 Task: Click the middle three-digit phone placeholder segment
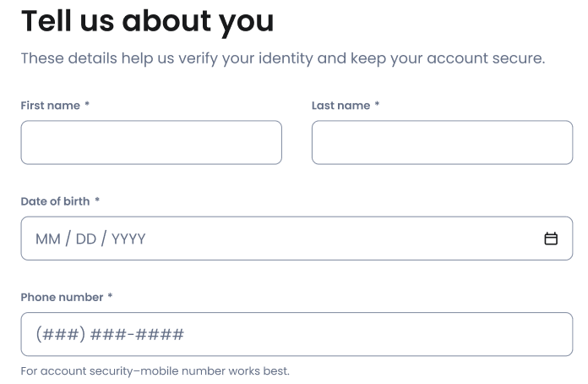[x=107, y=335]
